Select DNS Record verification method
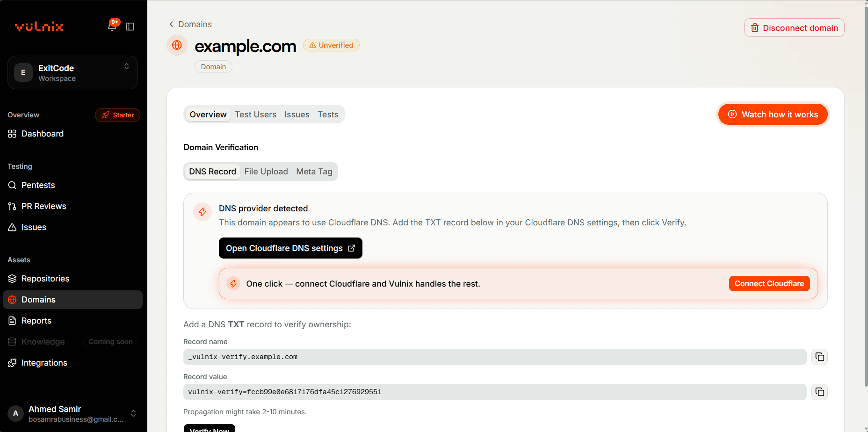The image size is (868, 432). coord(212,172)
